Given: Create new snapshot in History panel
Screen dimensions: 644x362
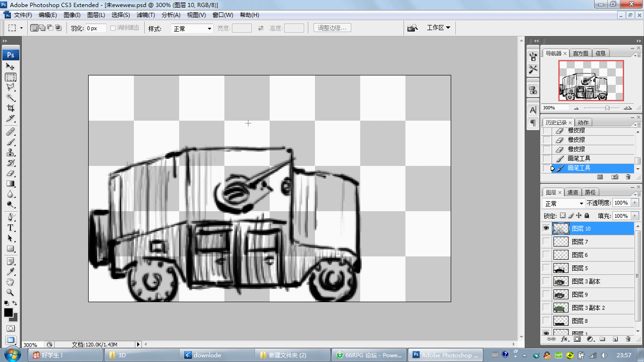Looking at the screenshot, I should click(x=615, y=177).
